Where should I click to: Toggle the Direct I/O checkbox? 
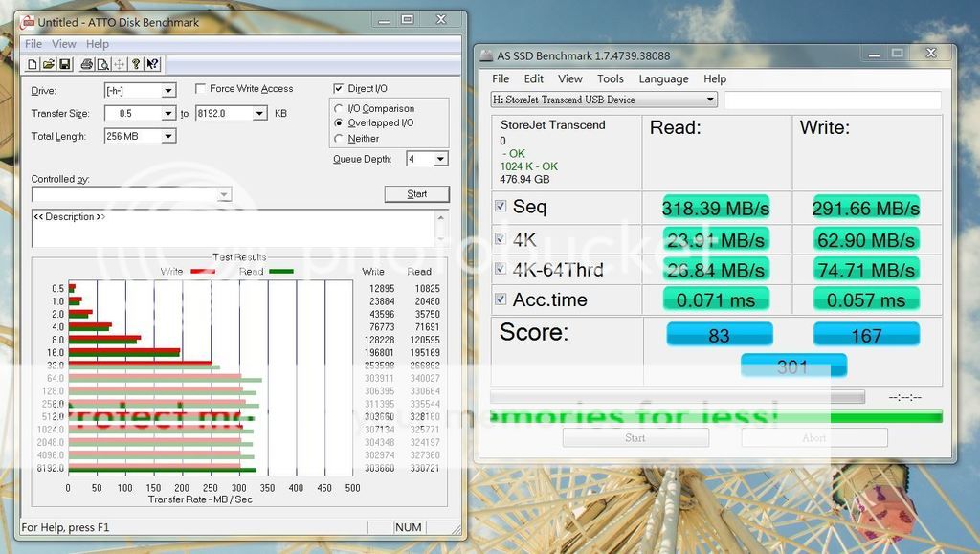338,89
